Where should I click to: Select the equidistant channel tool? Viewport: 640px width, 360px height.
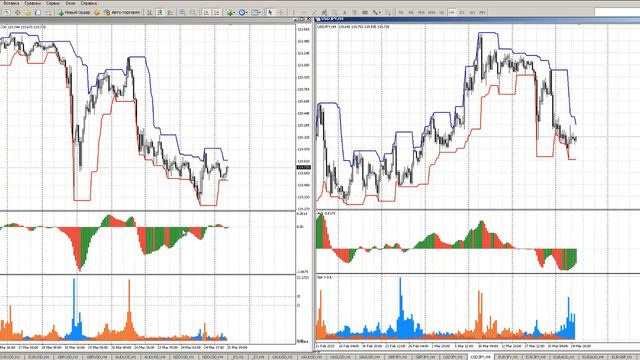click(324, 13)
